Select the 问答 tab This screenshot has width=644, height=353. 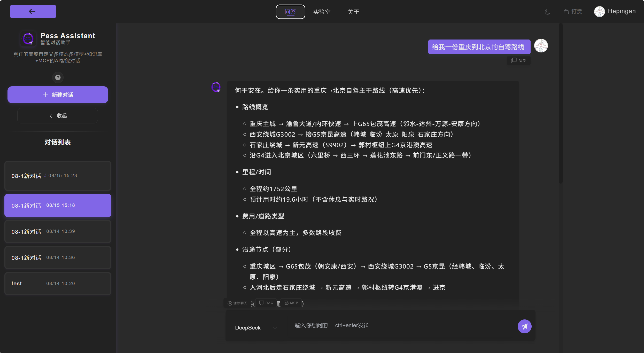pos(290,12)
